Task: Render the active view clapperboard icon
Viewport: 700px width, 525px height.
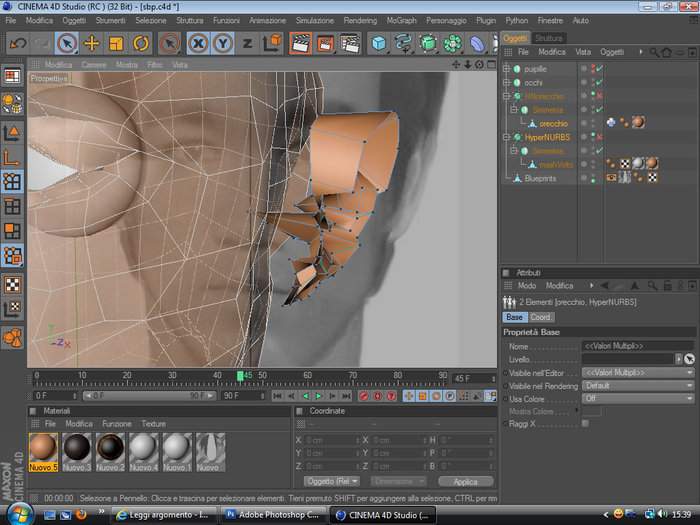Action: pyautogui.click(x=300, y=43)
